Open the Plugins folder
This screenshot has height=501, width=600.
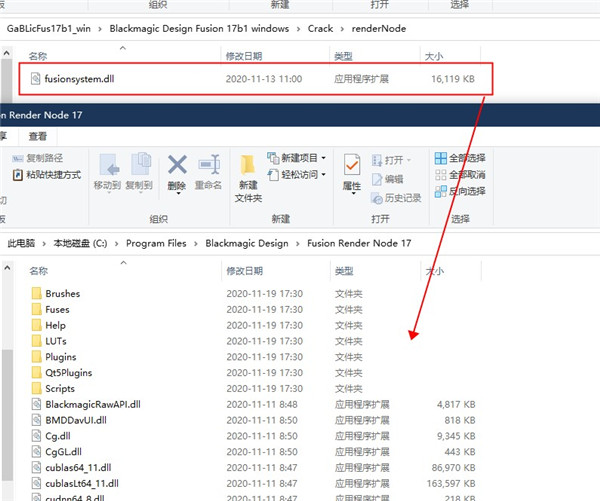point(60,357)
